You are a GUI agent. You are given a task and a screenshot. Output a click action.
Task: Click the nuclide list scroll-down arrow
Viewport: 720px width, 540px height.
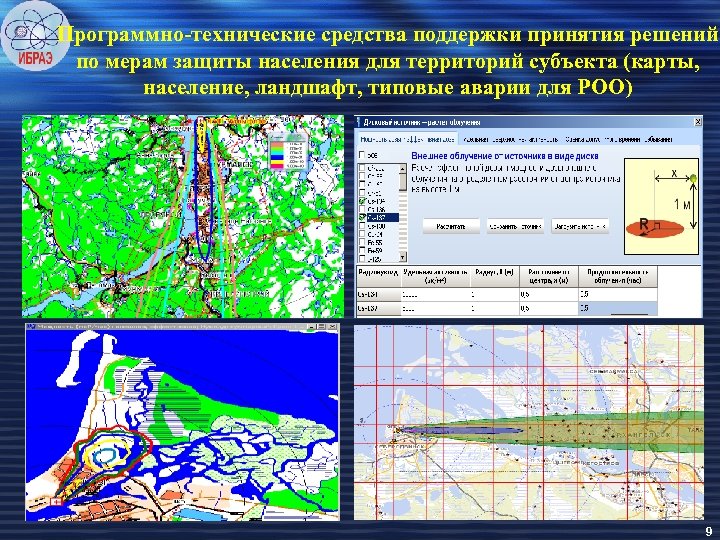(403, 257)
